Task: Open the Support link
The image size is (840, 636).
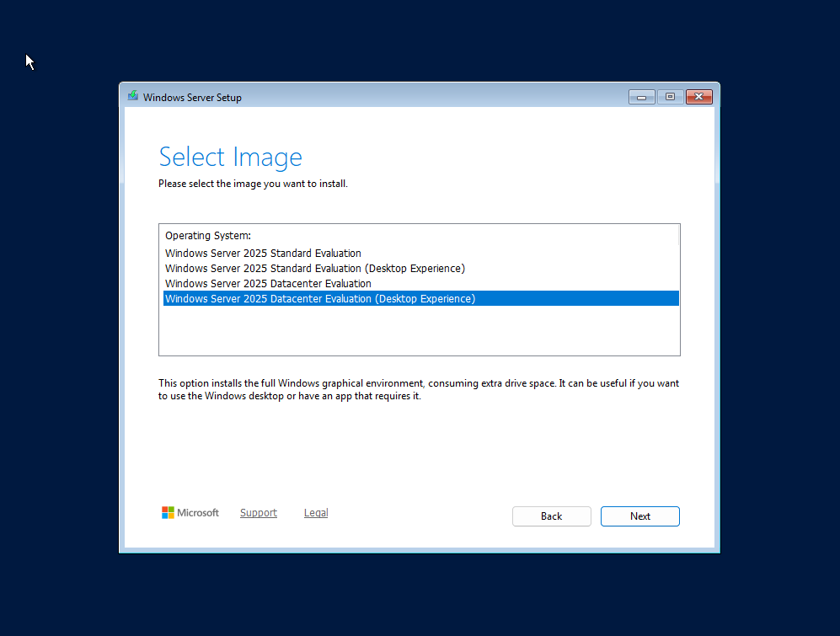Action: tap(258, 513)
